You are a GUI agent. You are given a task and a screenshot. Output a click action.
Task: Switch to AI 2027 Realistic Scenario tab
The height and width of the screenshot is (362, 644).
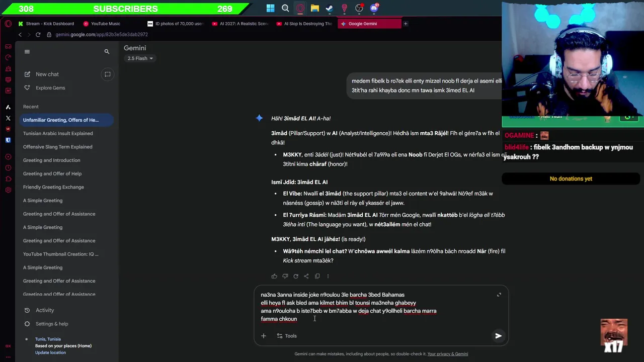coord(242,24)
